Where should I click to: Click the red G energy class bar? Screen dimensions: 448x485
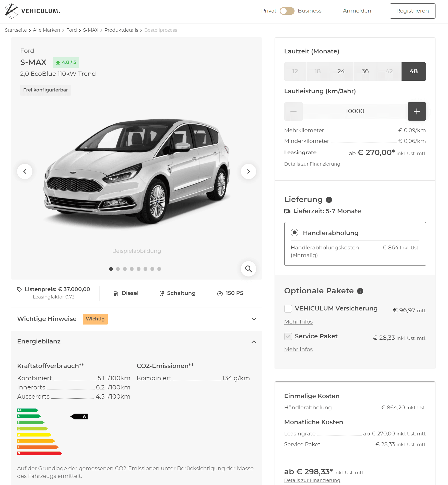(40, 454)
